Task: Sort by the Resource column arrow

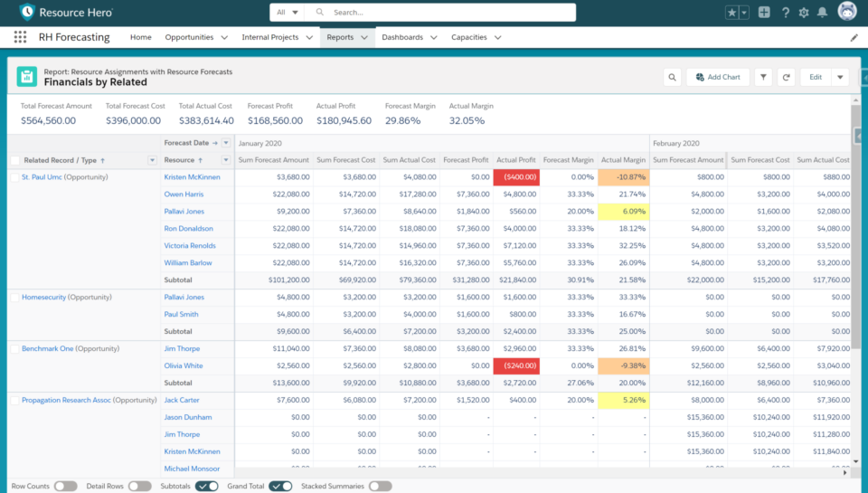Action: coord(201,160)
